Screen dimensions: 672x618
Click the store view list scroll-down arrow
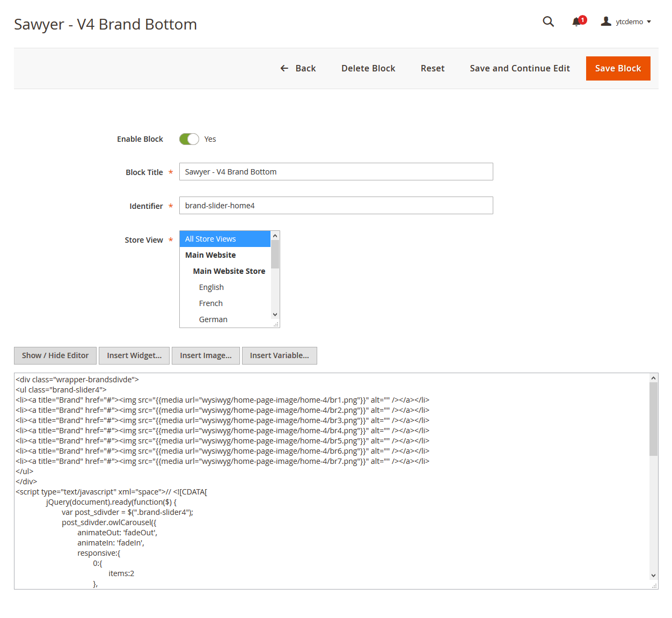(275, 315)
